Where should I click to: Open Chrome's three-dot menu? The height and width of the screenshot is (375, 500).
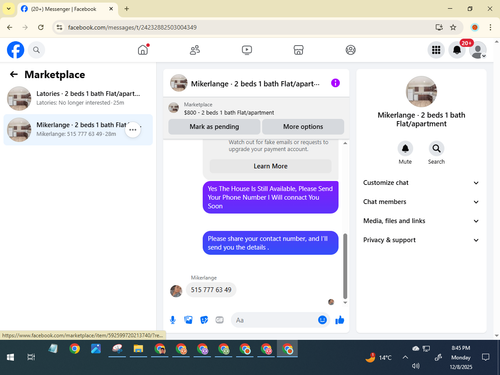point(490,27)
